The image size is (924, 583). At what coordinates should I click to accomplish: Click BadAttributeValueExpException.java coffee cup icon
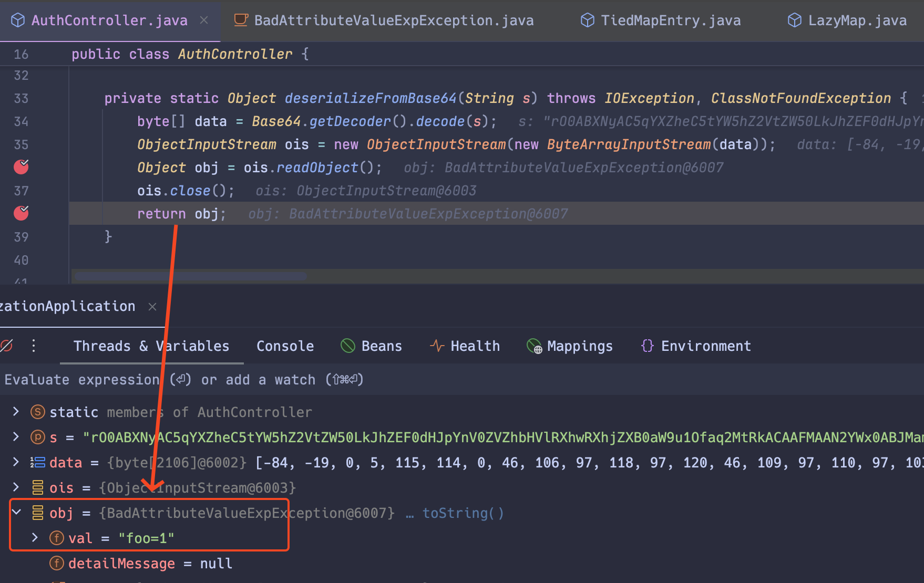pyautogui.click(x=241, y=20)
